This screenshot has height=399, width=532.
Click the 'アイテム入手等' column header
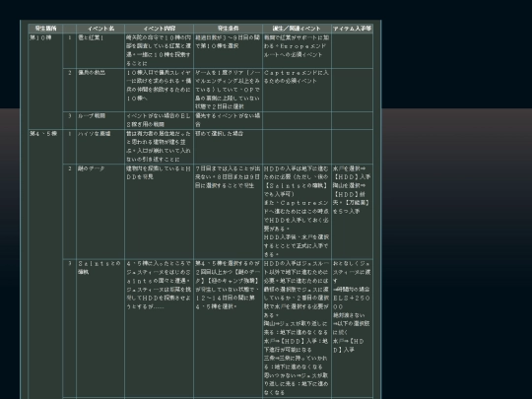[352, 29]
